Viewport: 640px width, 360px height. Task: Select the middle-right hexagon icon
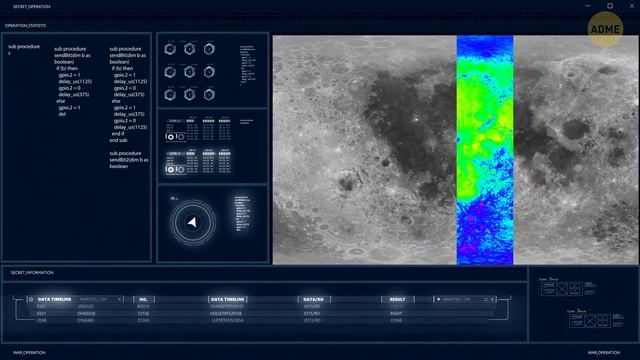tap(209, 72)
